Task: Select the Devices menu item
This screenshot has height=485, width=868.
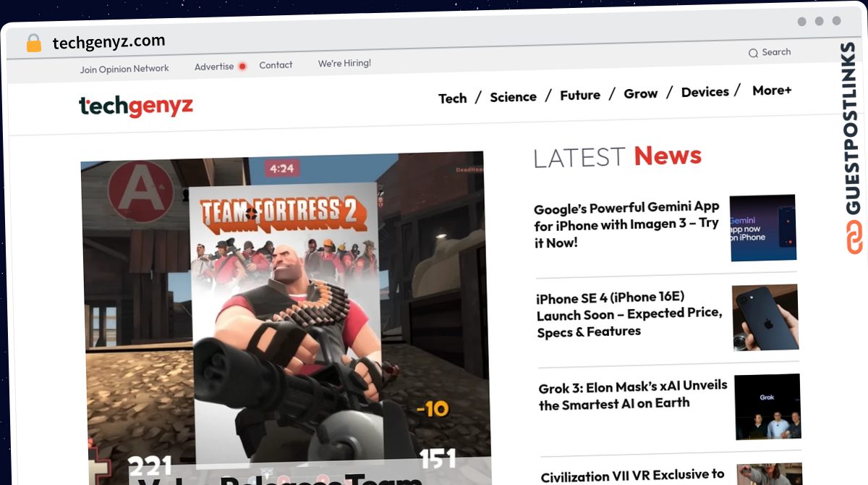Action: (x=705, y=92)
